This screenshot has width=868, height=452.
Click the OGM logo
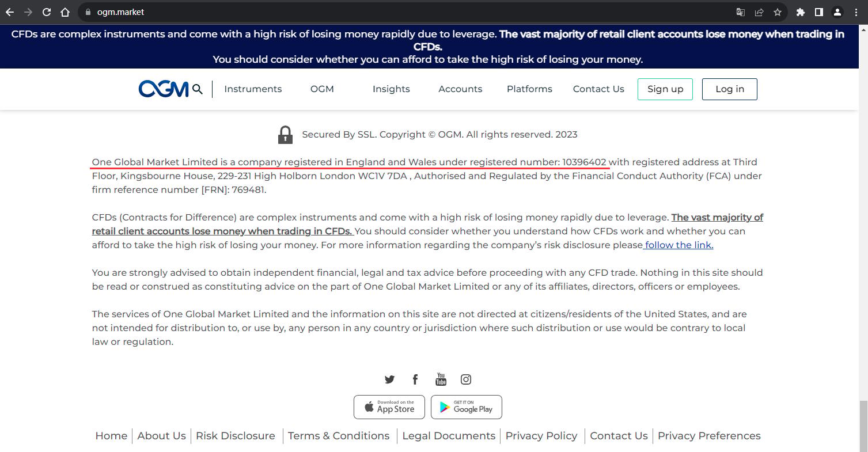tap(164, 89)
